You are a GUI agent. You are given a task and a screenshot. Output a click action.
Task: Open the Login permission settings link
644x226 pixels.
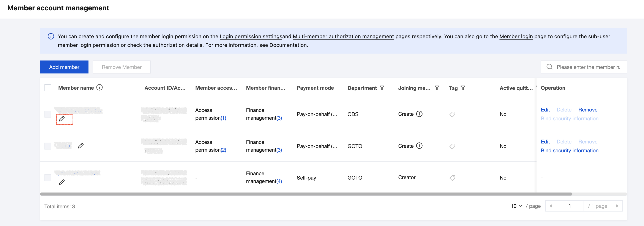251,37
